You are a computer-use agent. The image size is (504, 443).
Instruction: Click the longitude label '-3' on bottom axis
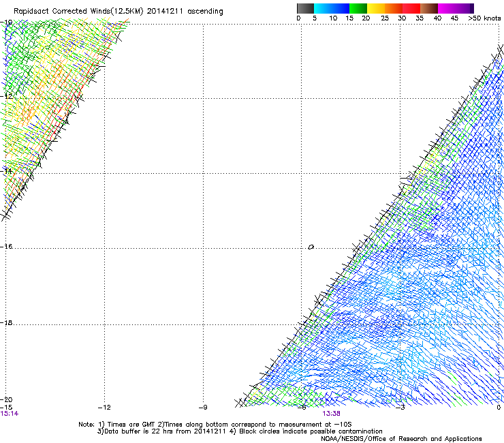400,408
